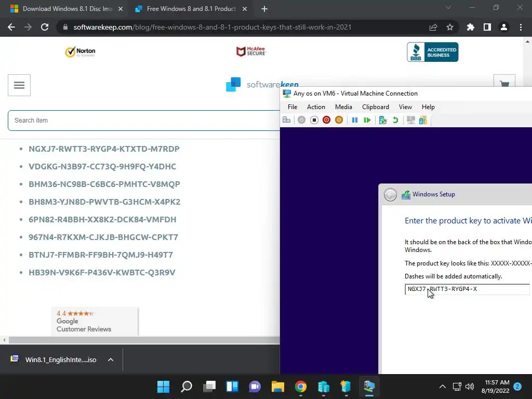Shut down the VM with red icon
532x399 pixels.
tap(326, 120)
